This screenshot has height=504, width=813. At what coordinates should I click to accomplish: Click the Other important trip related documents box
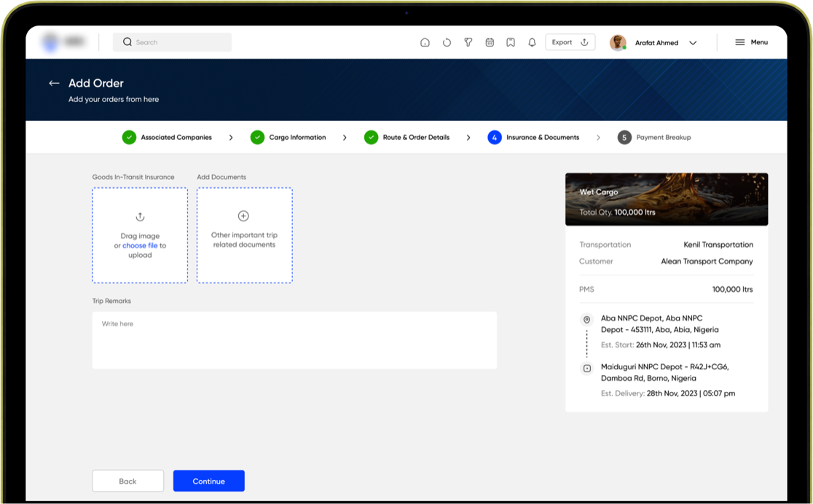(245, 235)
